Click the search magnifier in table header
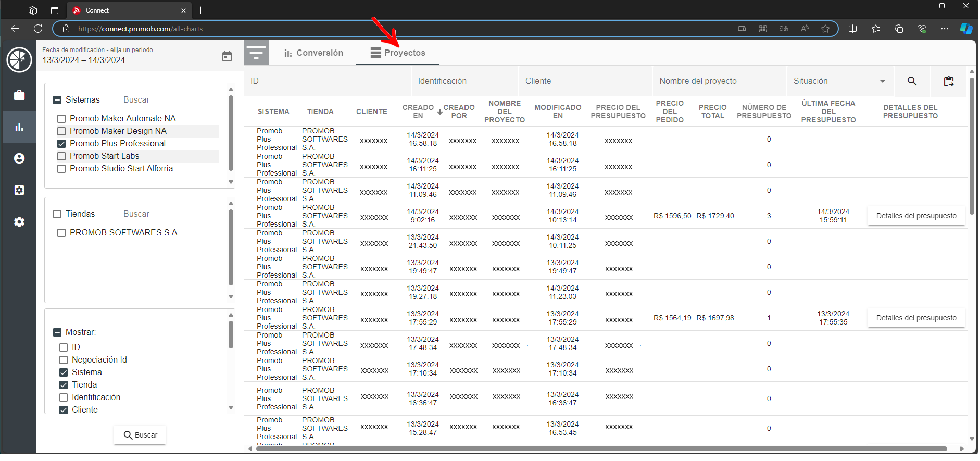The height and width of the screenshot is (461, 980). 912,81
